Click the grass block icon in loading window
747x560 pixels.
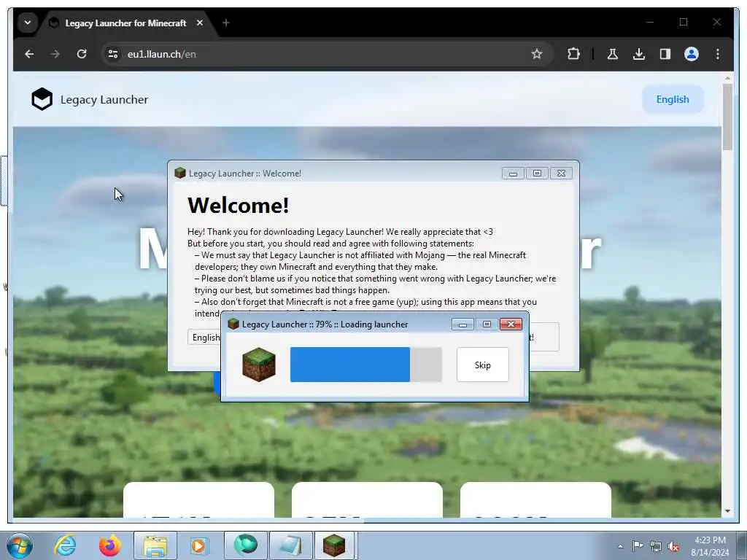click(259, 365)
